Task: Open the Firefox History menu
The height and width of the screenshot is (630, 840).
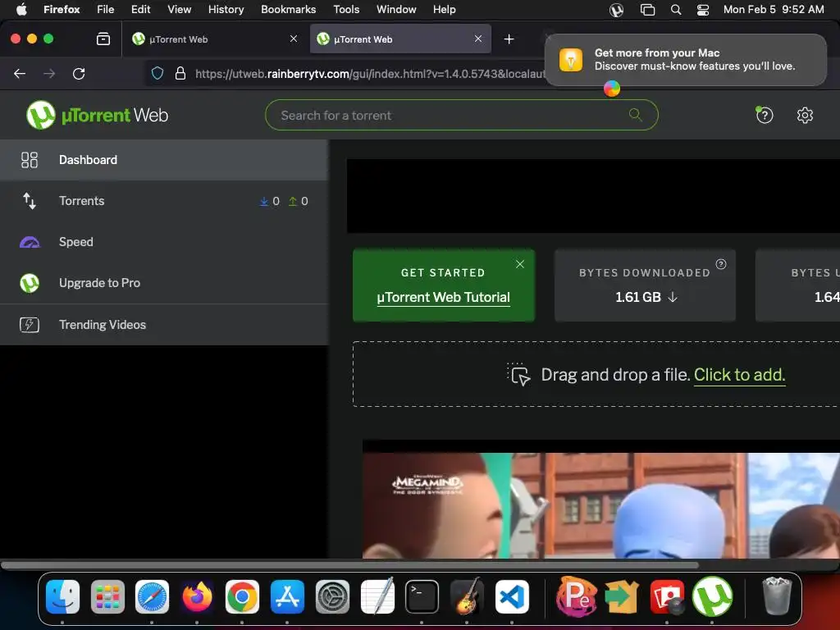Action: click(226, 9)
